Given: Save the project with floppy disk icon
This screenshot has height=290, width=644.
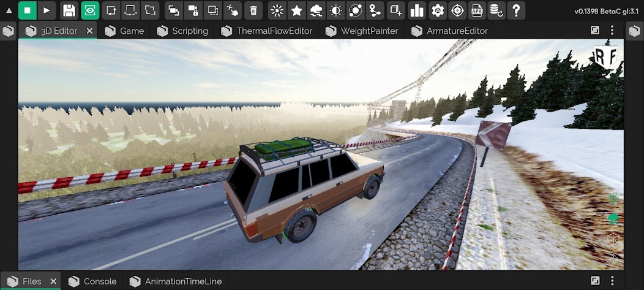Looking at the screenshot, I should (x=69, y=10).
